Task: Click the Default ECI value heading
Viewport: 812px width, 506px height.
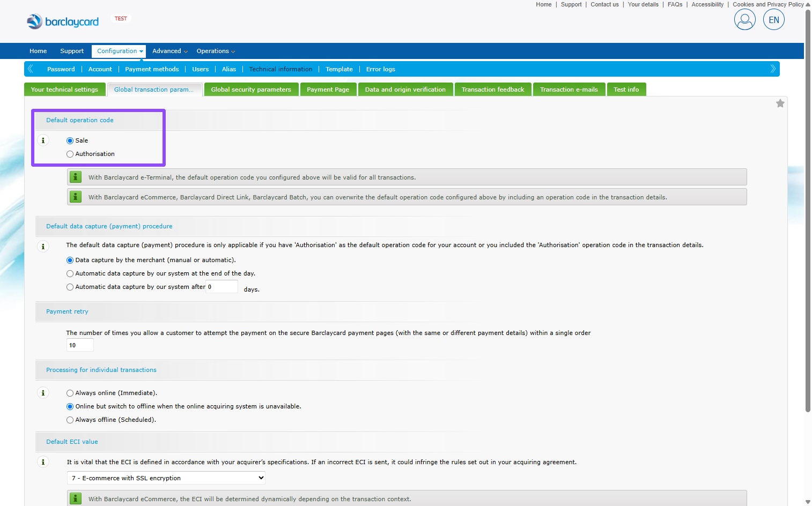Action: tap(72, 442)
